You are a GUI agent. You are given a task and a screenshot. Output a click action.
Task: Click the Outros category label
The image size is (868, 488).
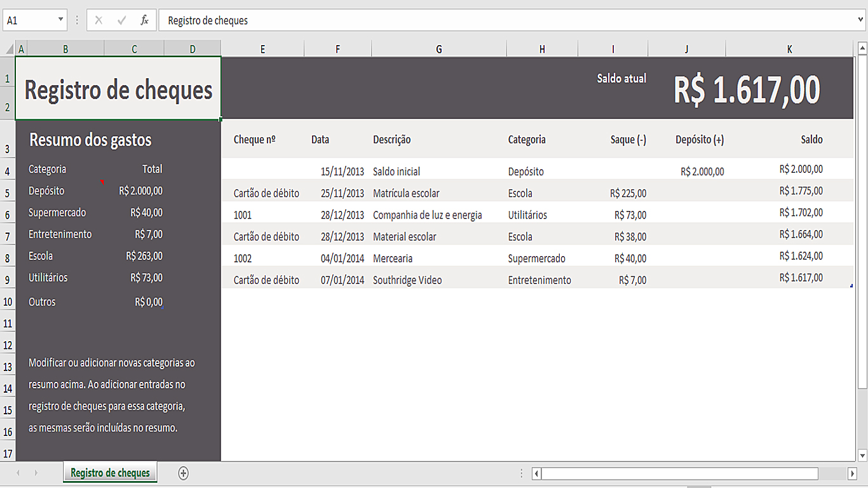point(42,302)
